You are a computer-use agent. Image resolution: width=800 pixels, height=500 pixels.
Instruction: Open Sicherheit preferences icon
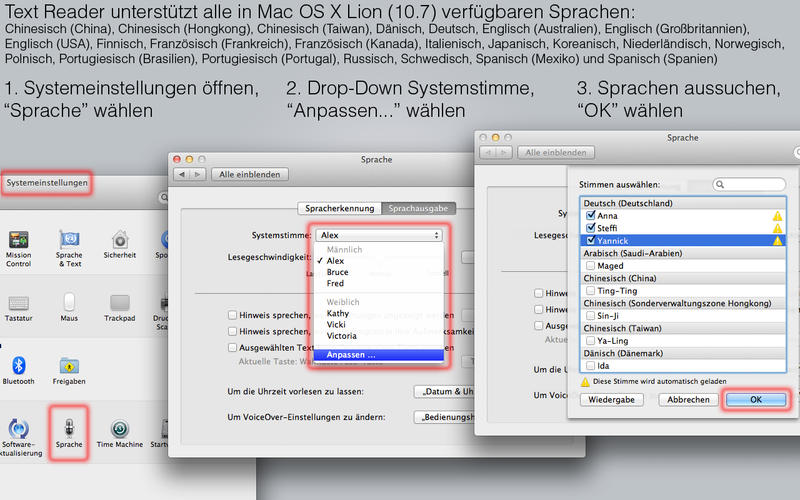(x=120, y=240)
